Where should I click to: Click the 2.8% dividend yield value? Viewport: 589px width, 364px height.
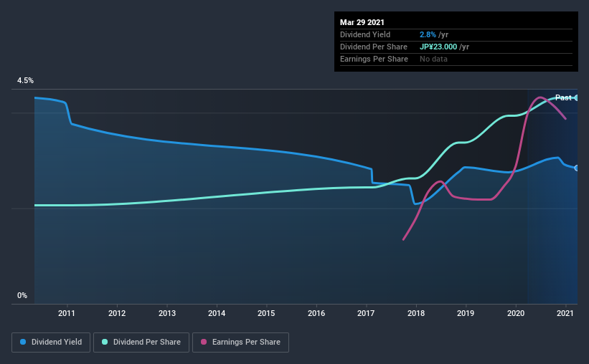(428, 34)
